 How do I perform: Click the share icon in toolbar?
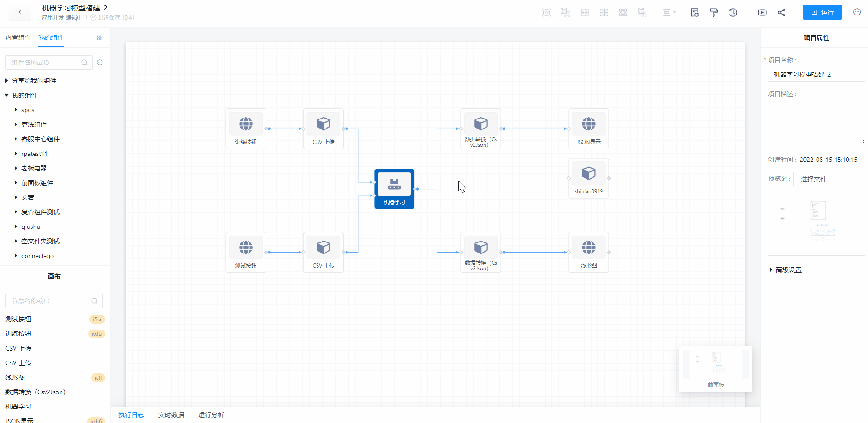coord(781,13)
